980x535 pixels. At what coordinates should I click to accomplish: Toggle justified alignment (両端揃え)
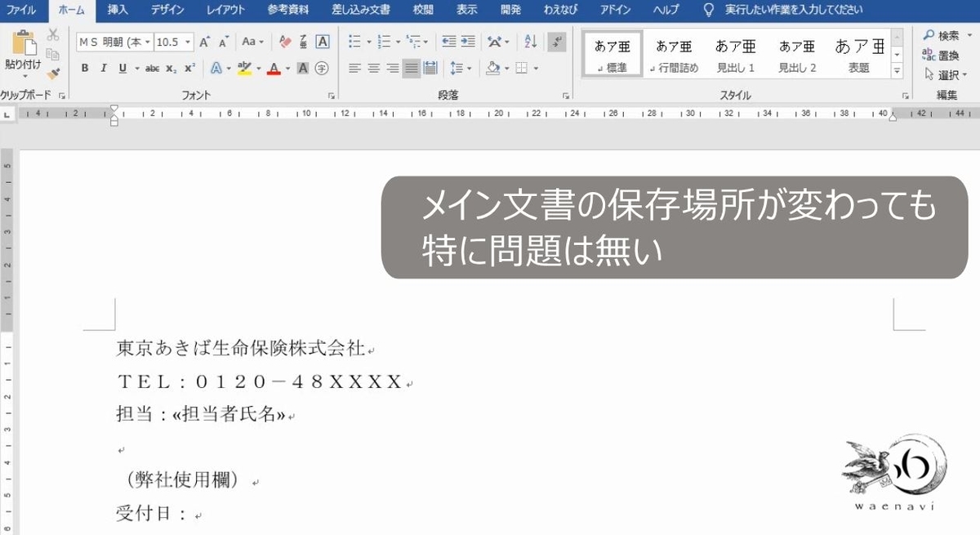[x=412, y=68]
